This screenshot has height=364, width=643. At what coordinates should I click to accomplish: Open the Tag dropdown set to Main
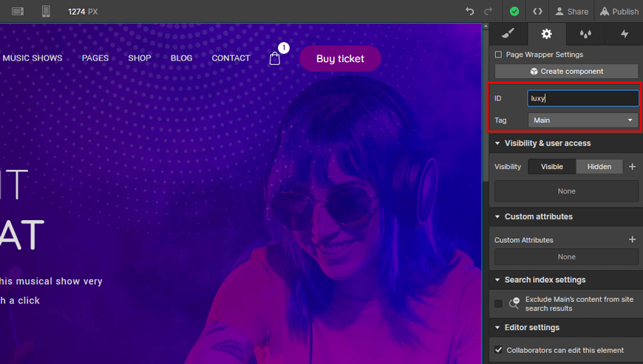tap(582, 120)
